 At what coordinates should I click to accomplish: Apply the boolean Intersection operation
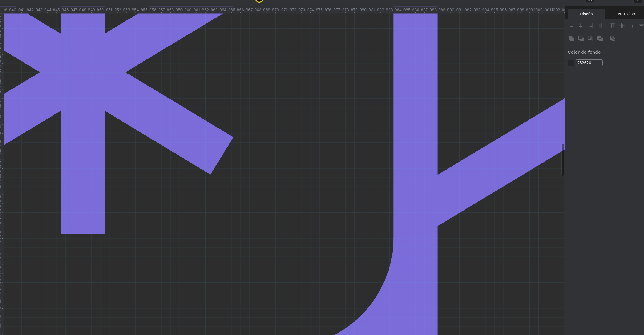[590, 38]
